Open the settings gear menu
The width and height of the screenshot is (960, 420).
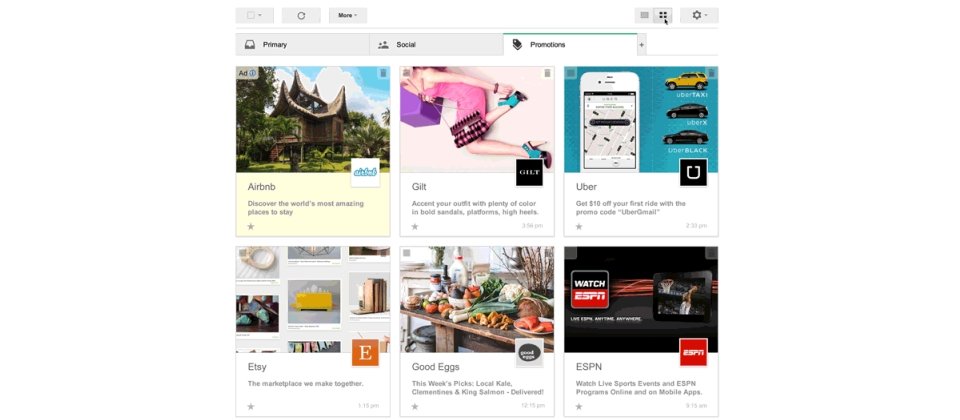(x=699, y=15)
